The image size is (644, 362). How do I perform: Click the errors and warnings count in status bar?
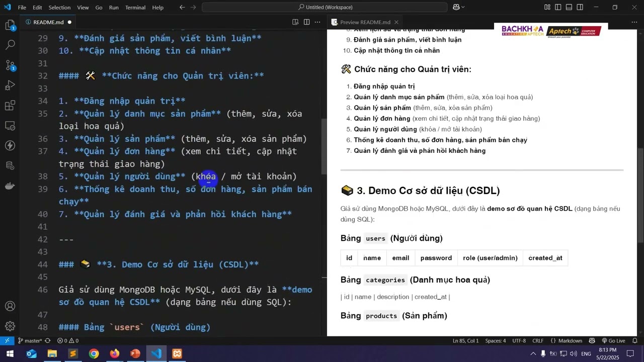click(x=67, y=340)
